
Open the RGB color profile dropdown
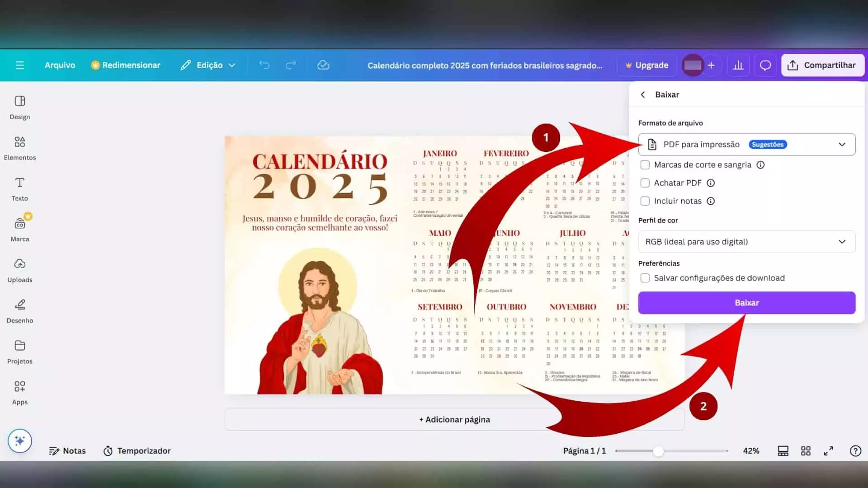pos(746,242)
